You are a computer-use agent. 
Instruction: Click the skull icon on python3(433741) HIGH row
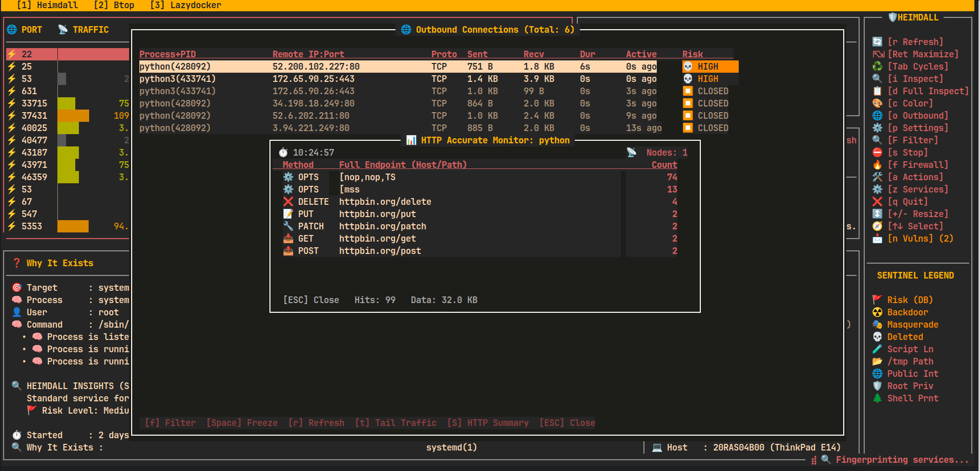[688, 79]
